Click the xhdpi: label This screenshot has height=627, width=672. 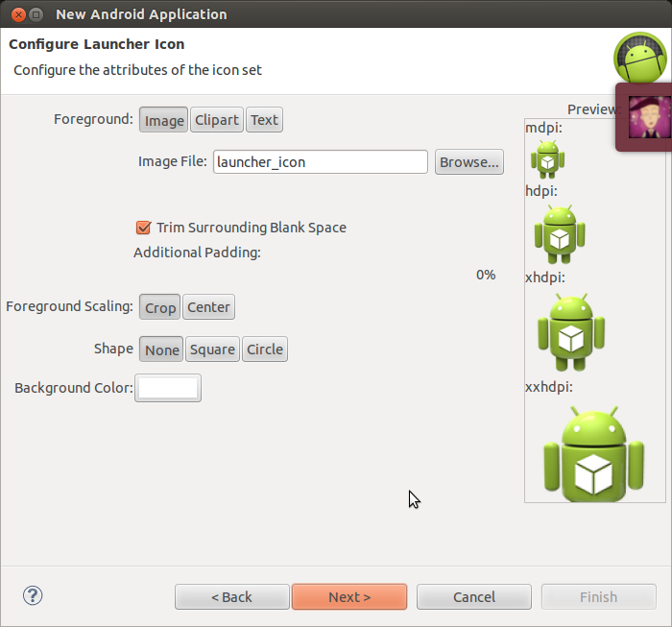545,277
